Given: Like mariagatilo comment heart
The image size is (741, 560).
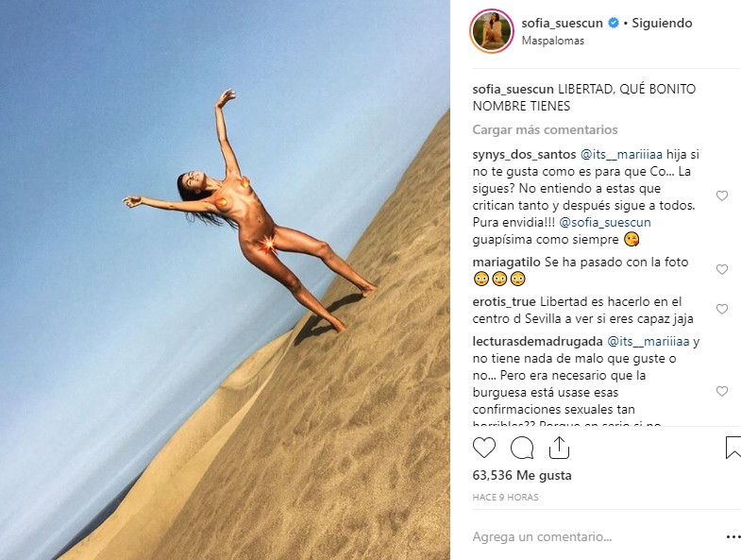Looking at the screenshot, I should 721,269.
